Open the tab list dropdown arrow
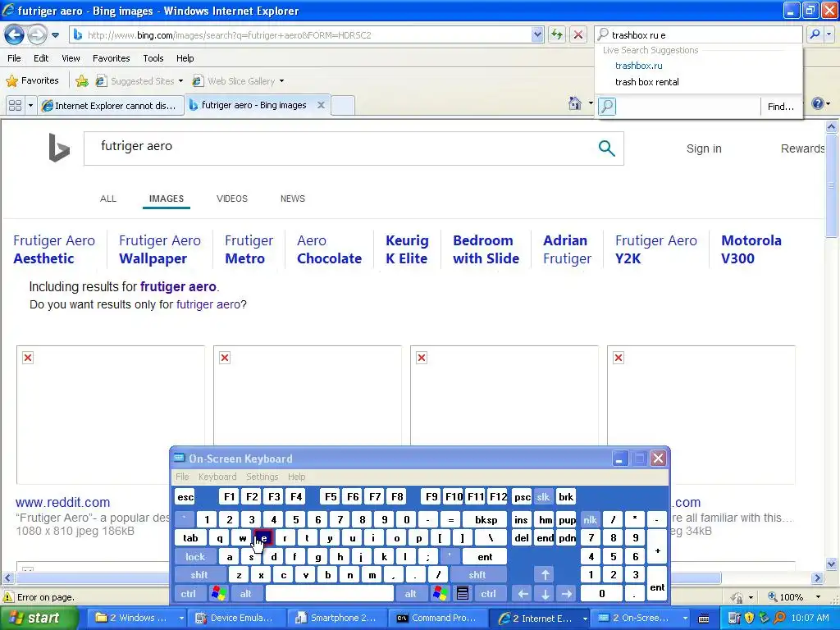 click(x=30, y=106)
